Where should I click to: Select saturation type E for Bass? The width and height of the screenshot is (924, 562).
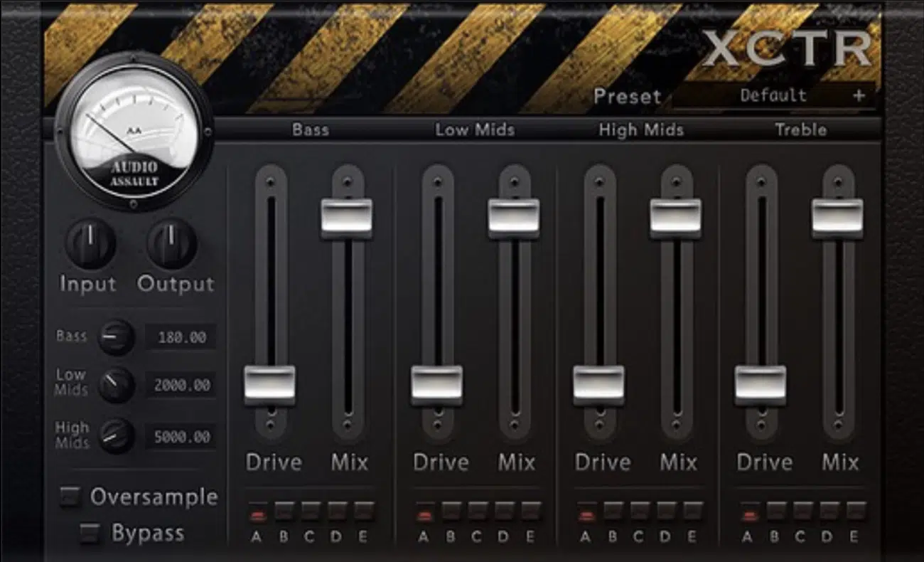click(363, 511)
